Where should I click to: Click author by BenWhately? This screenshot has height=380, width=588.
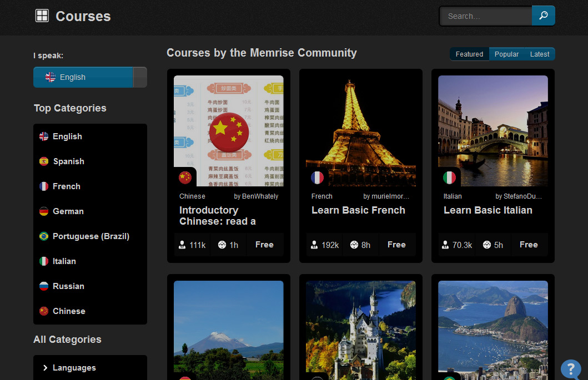[x=256, y=196]
